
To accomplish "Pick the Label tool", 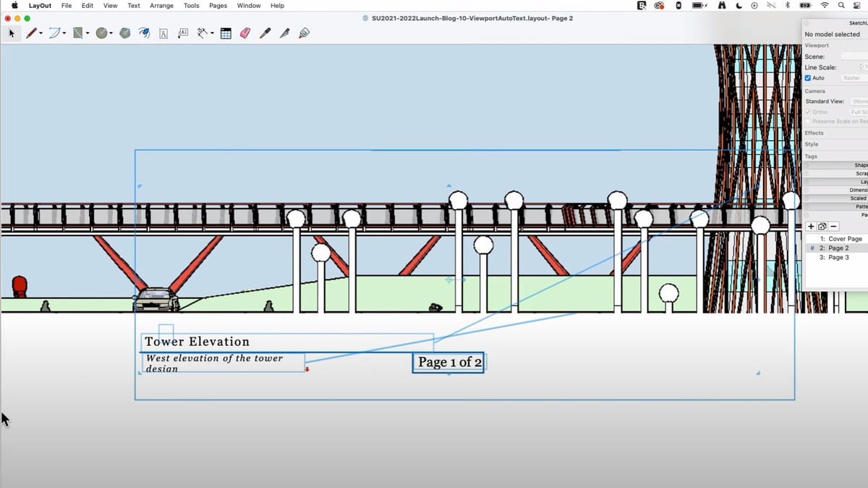I will (182, 33).
